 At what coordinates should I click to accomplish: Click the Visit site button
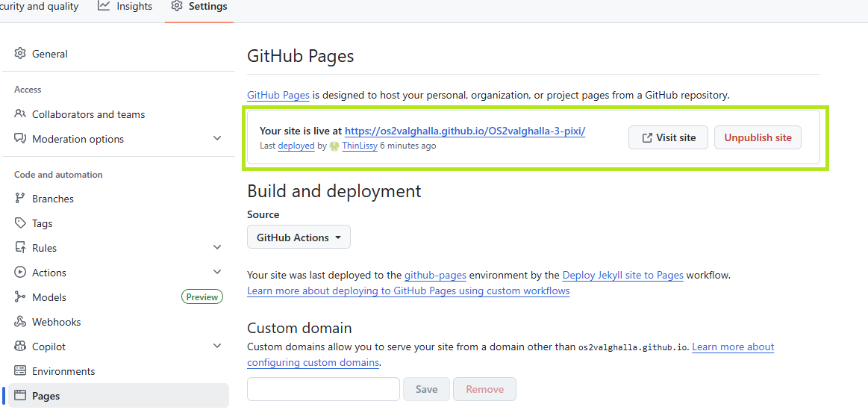[x=668, y=138]
